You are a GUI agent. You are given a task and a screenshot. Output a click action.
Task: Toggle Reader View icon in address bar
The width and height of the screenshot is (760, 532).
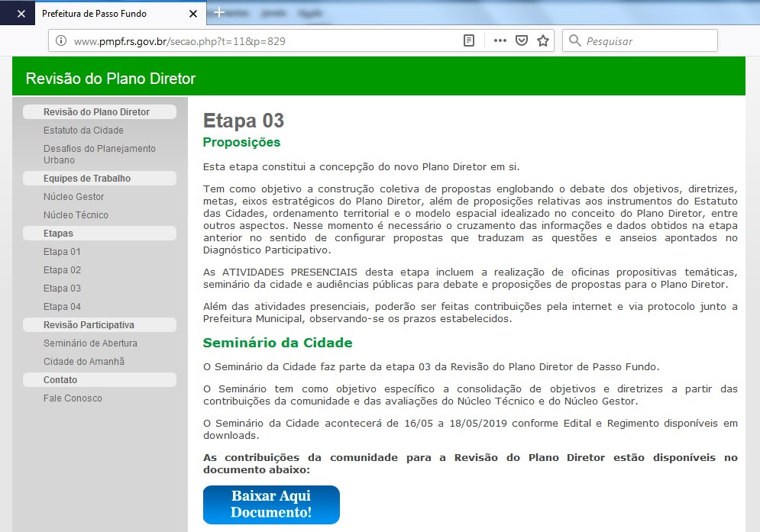[469, 41]
